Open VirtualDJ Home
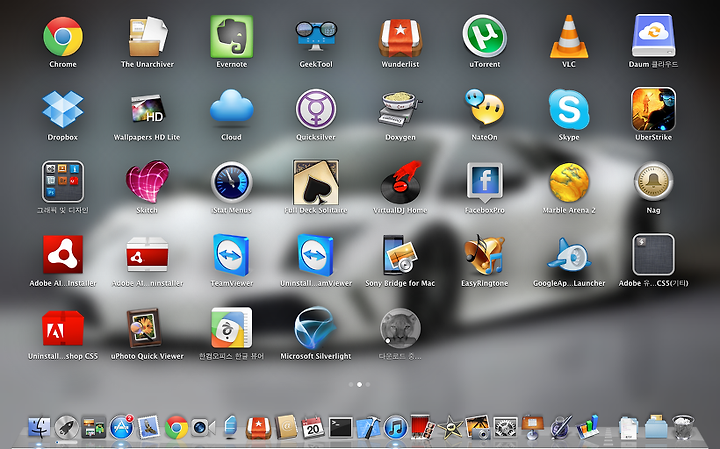Screen dimensions: 720x449 click(x=400, y=182)
